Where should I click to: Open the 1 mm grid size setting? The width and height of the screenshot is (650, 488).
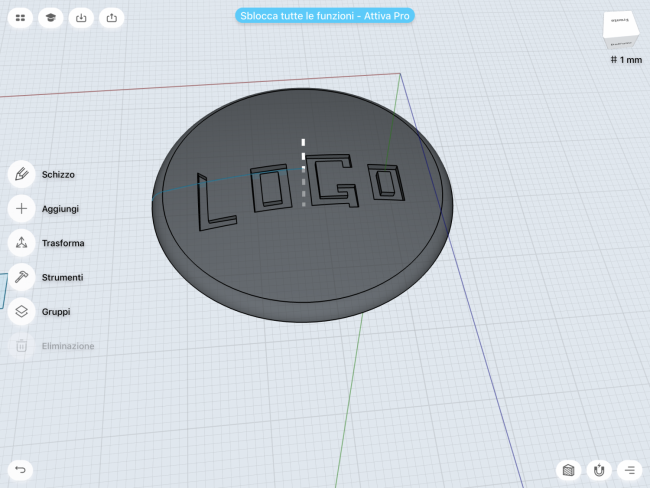(x=625, y=60)
